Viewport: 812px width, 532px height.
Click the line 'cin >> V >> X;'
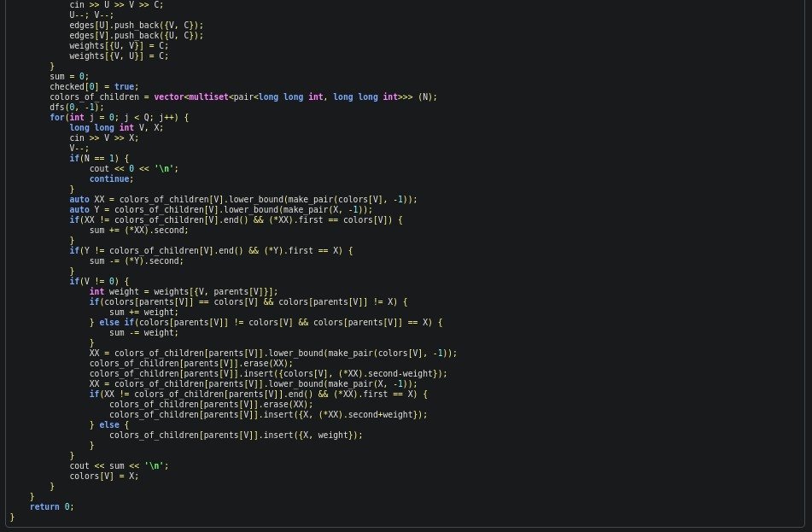click(x=104, y=138)
